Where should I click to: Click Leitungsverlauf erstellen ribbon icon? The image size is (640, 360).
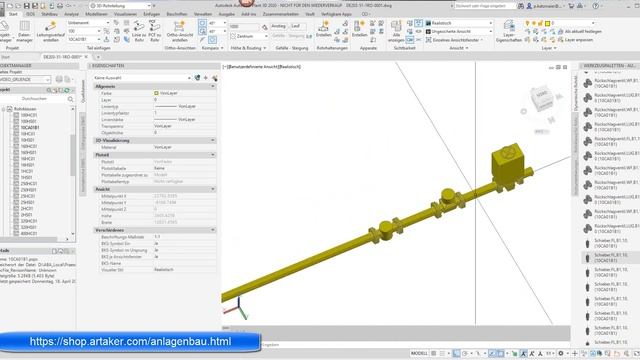click(x=51, y=31)
